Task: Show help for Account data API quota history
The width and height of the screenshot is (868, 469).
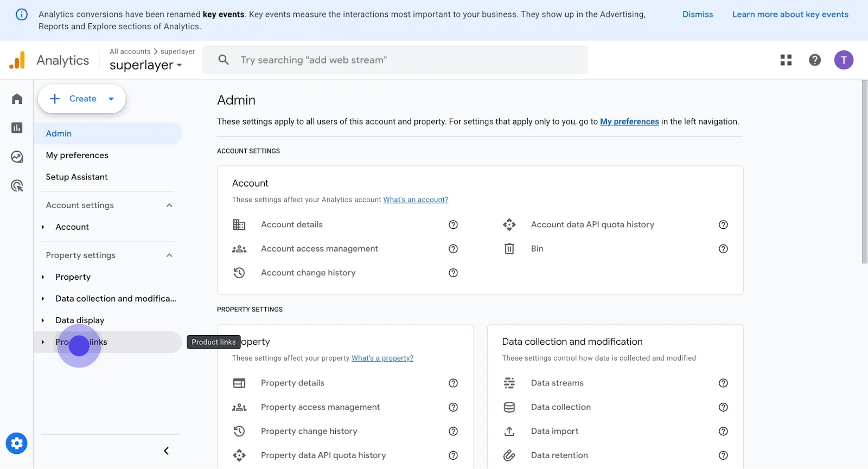Action: click(x=723, y=224)
